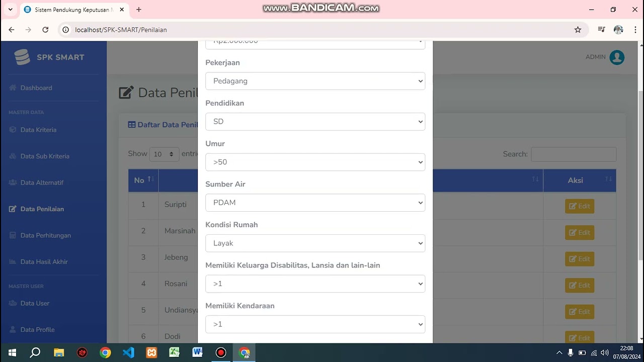The height and width of the screenshot is (362, 644).
Task: Click the Data Kriteria cube icon
Action: pos(13,130)
